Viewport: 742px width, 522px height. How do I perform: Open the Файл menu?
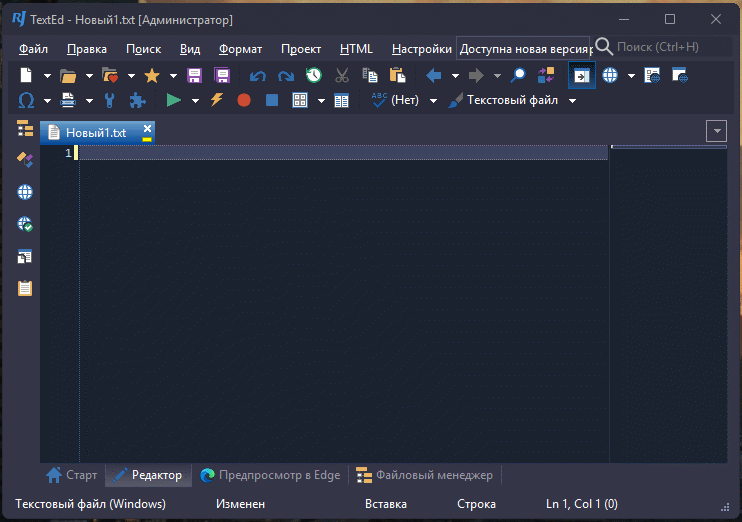pos(33,49)
